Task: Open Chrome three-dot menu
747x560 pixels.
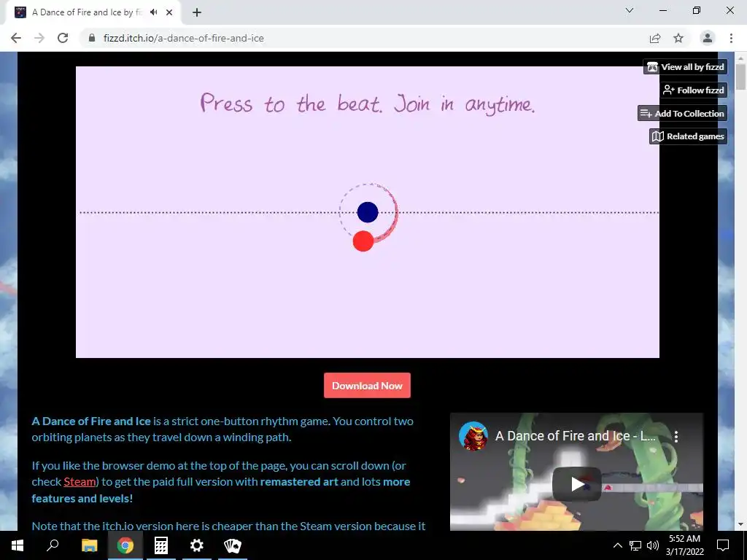Action: point(731,38)
